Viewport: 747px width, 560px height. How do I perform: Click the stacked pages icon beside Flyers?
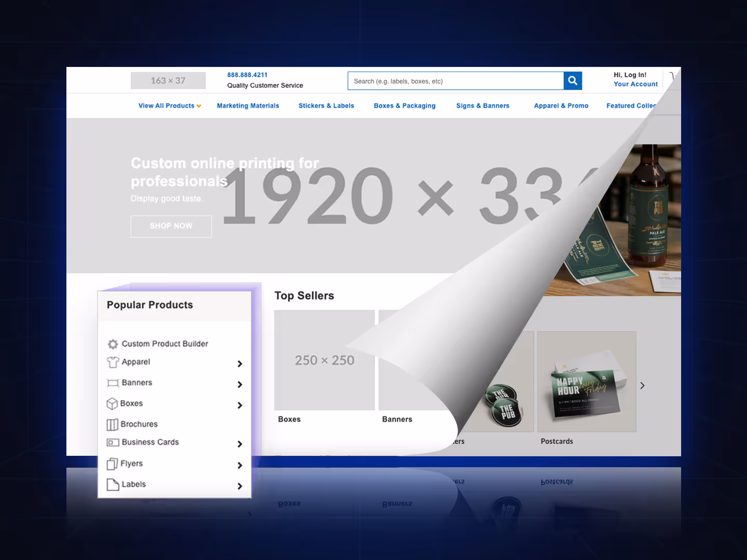pyautogui.click(x=113, y=464)
